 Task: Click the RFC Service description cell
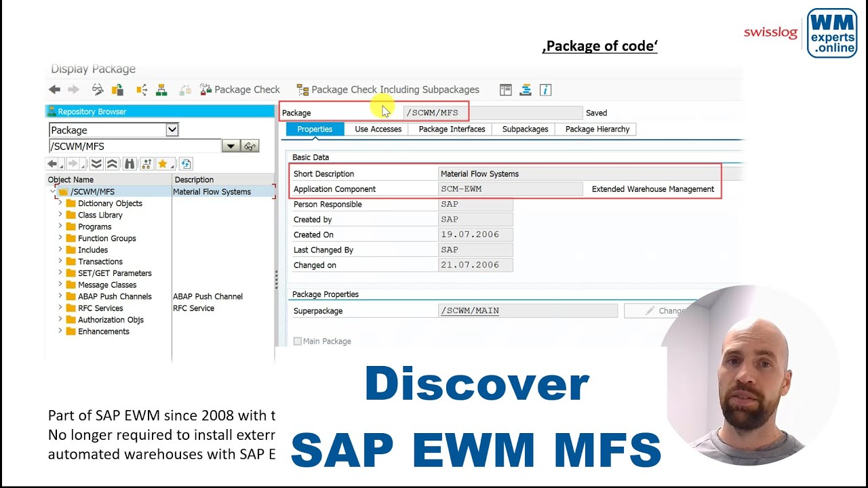[193, 308]
